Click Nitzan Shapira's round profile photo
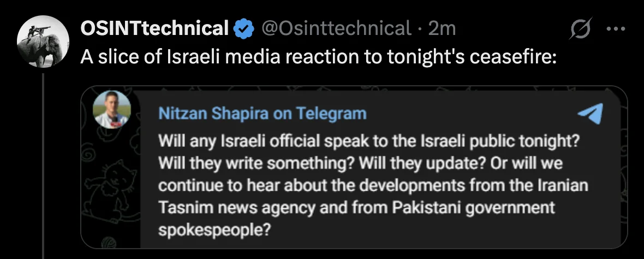This screenshot has height=259, width=644. [112, 109]
